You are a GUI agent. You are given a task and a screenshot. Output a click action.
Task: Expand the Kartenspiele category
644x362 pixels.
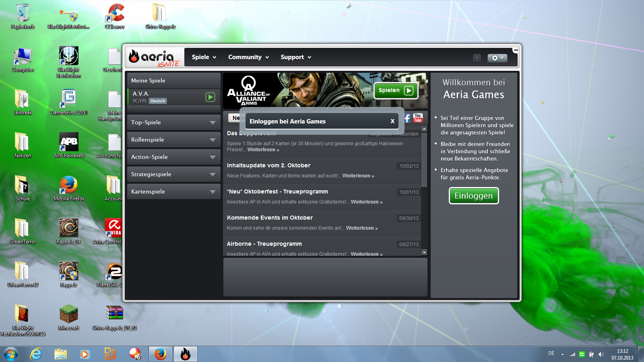(173, 191)
